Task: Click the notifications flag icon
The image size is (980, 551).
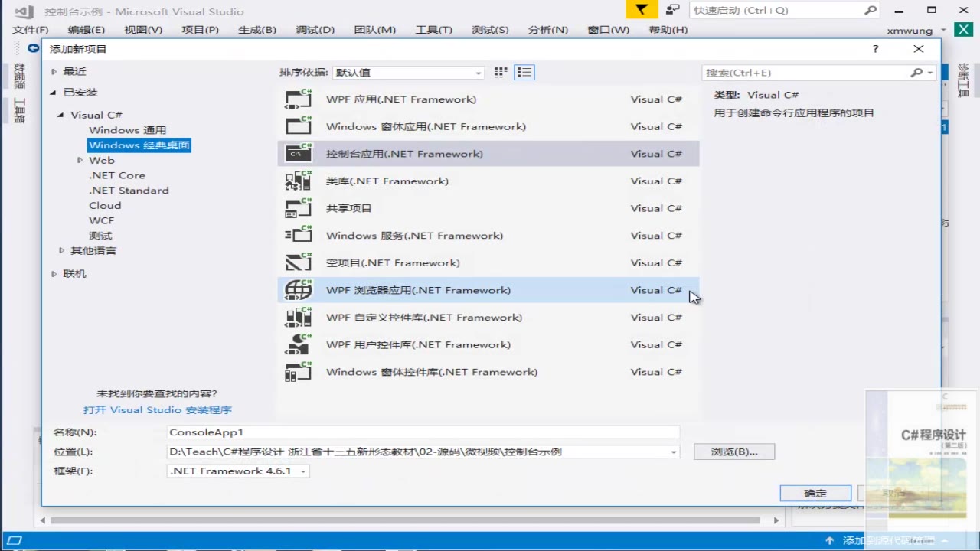Action: tap(642, 10)
